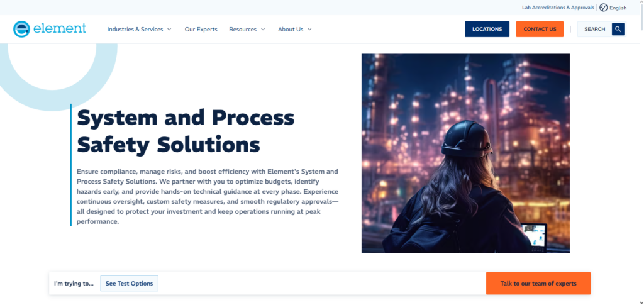Click the scrollbar up arrow
The image size is (644, 305).
click(641, 3)
